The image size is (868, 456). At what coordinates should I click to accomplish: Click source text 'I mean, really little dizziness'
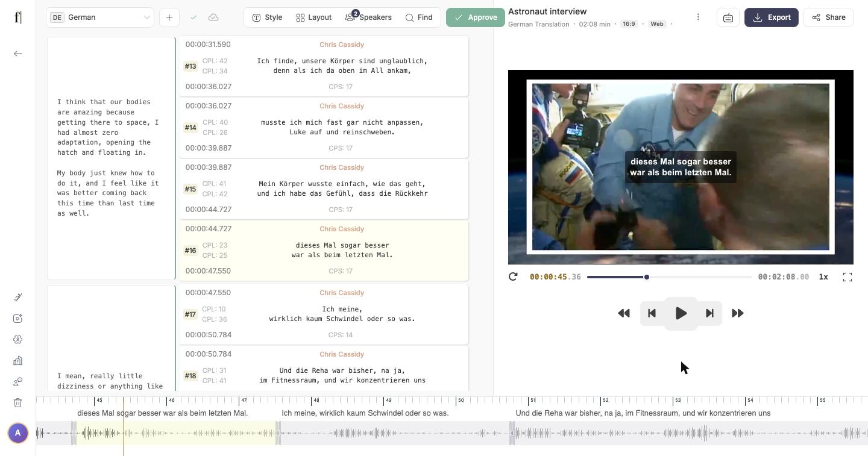[110, 381]
